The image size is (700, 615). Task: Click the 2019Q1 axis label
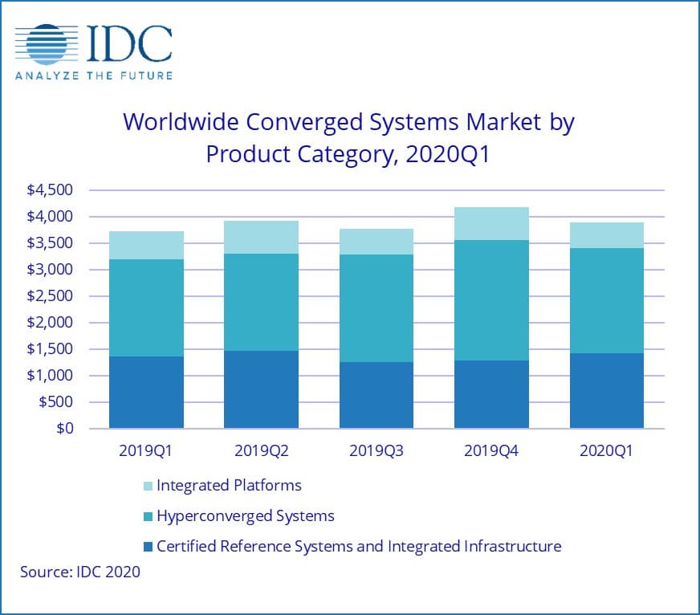145,450
